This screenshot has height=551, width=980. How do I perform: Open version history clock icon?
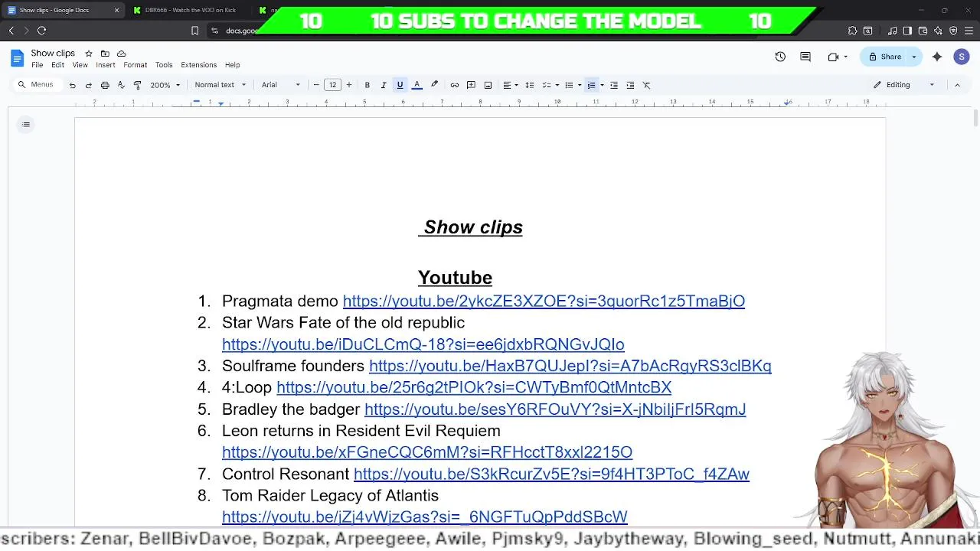[780, 57]
